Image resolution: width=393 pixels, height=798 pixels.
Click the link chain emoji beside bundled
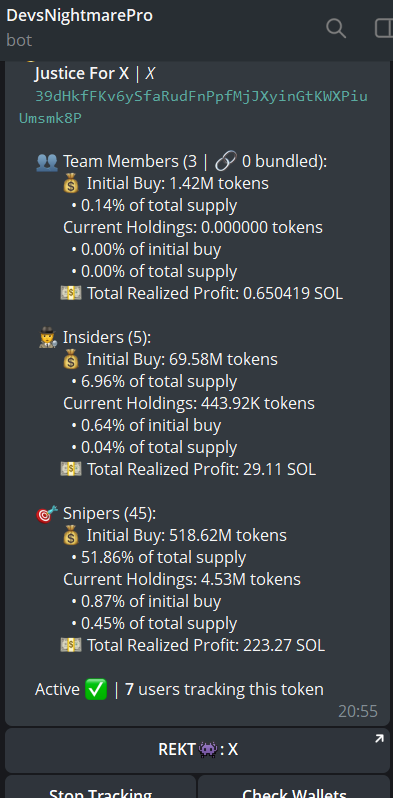pos(226,162)
